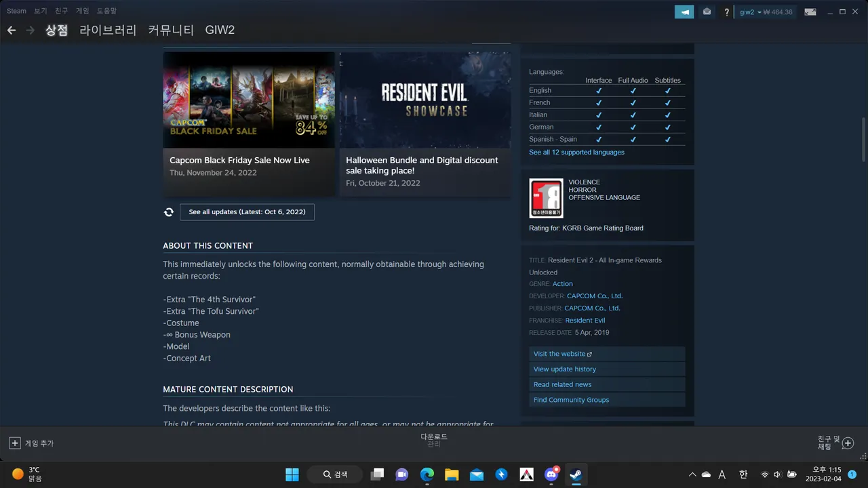Image resolution: width=868 pixels, height=488 pixels.
Task: Open the red triangle logo app
Action: pyautogui.click(x=527, y=474)
